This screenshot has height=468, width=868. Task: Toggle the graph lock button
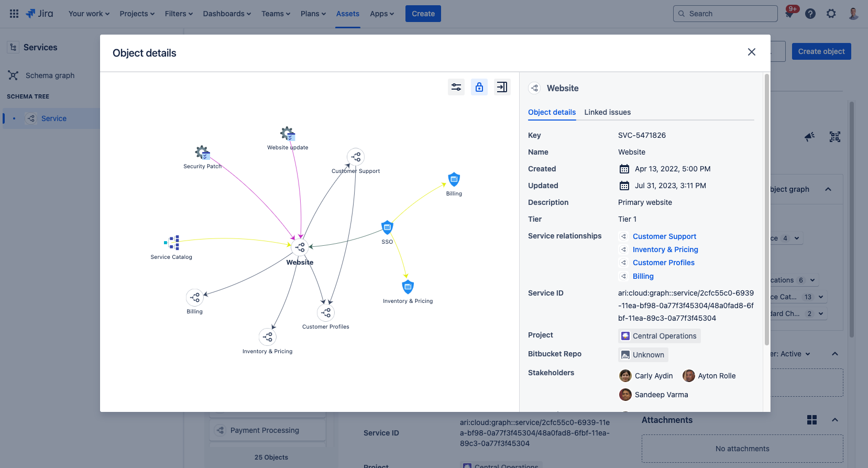pyautogui.click(x=479, y=87)
